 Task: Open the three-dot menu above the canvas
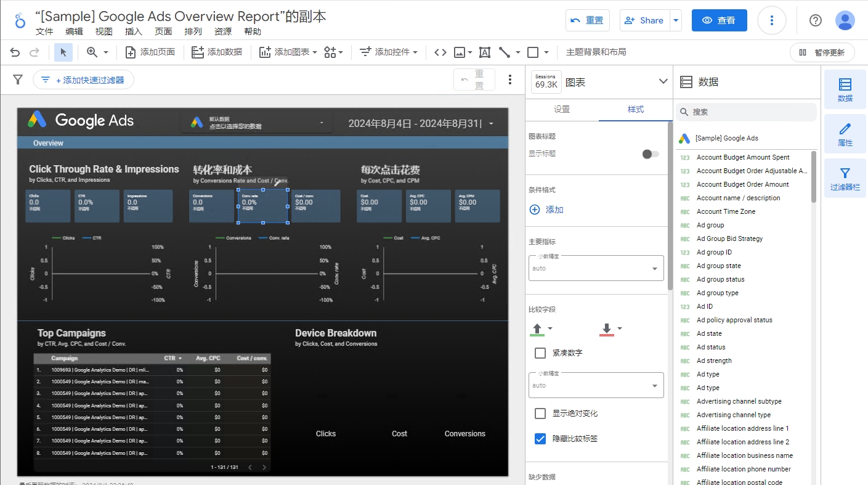tap(509, 79)
